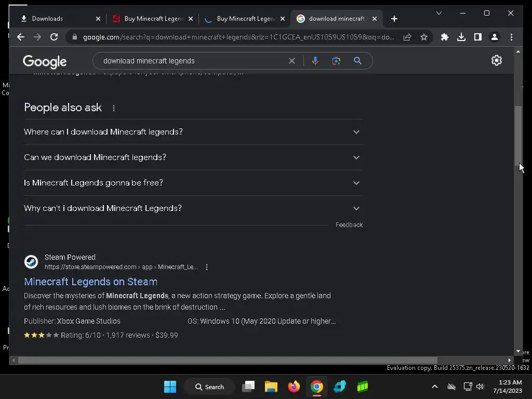This screenshot has height=399, width=532.
Task: Expand 'Can we download Minecraft legends?'
Action: coord(193,157)
